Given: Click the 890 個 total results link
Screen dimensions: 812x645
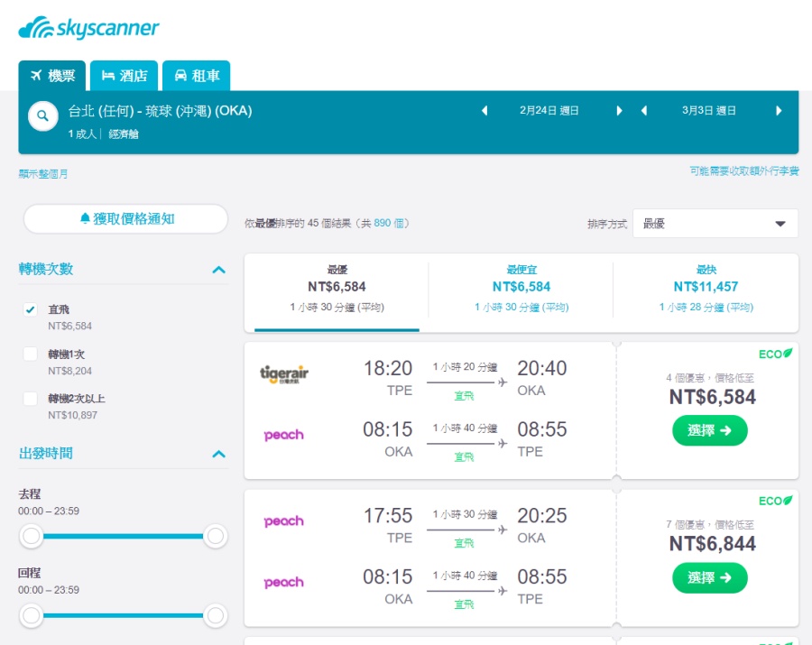Looking at the screenshot, I should (389, 223).
